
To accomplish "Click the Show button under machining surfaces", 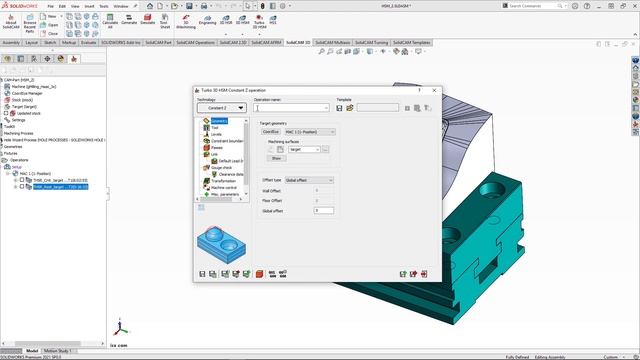I will pos(276,158).
